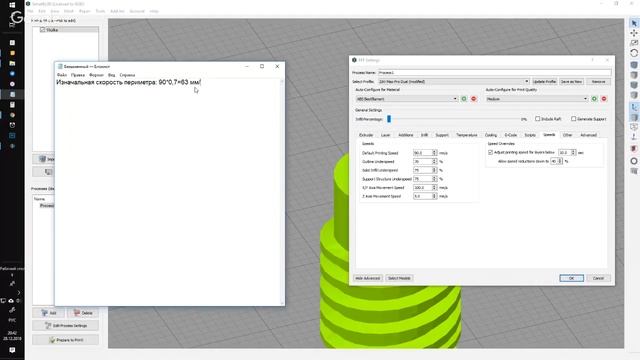
Task: Adjust the Solid Infill Underspeed stepper
Action: coord(434,170)
